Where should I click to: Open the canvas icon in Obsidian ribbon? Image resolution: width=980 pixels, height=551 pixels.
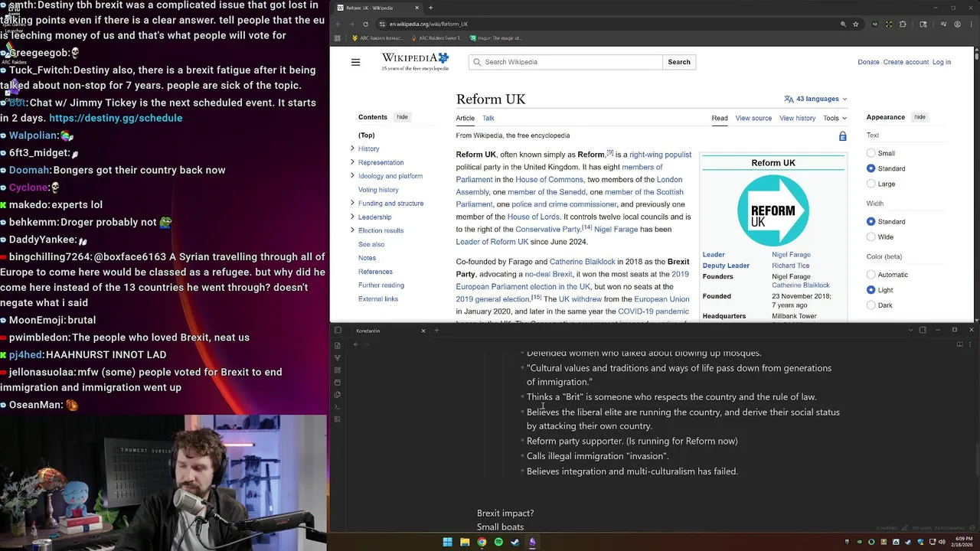(338, 370)
